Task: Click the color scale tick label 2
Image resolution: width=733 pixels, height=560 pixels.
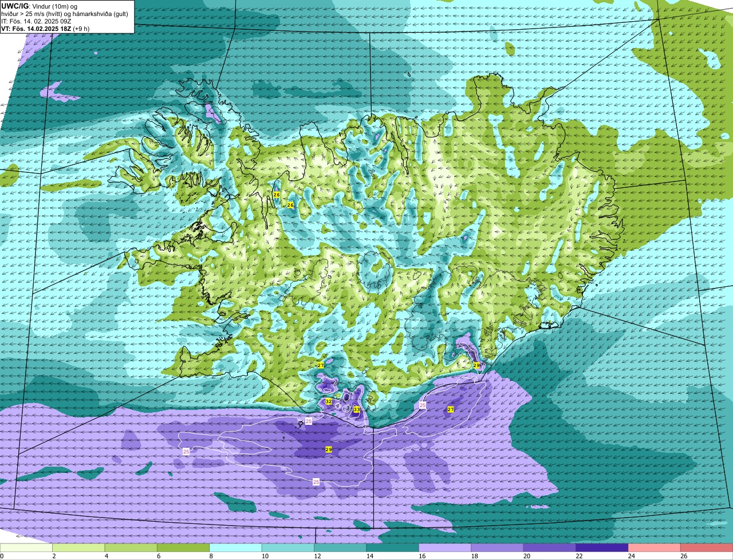Action: click(54, 556)
